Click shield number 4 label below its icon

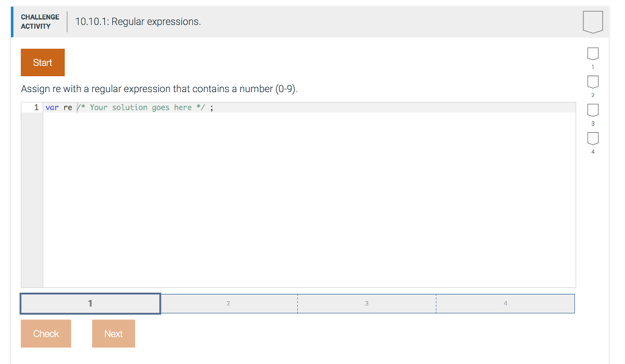592,151
